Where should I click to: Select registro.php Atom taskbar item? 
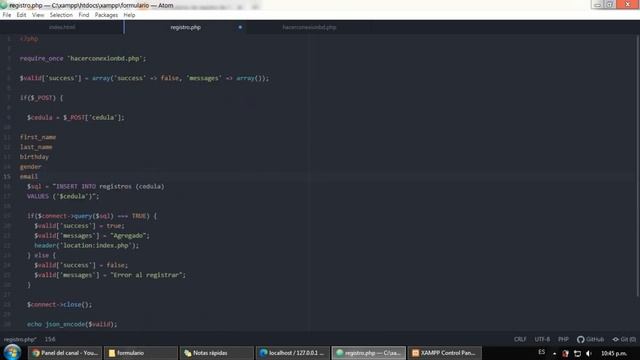coord(369,353)
